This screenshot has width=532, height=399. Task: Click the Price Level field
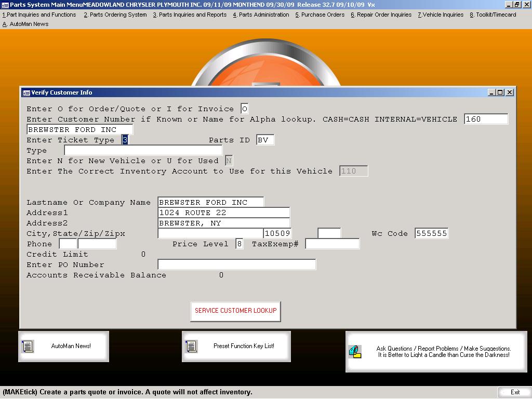(239, 244)
